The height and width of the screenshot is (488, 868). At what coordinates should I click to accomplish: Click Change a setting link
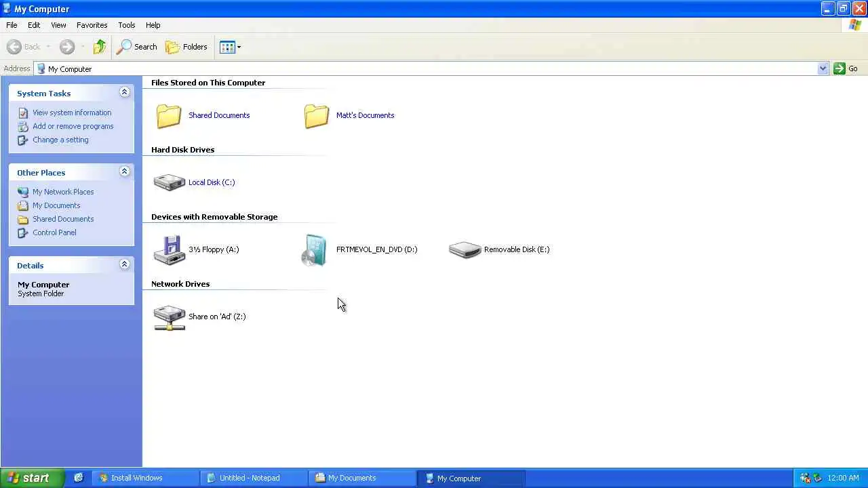click(60, 140)
